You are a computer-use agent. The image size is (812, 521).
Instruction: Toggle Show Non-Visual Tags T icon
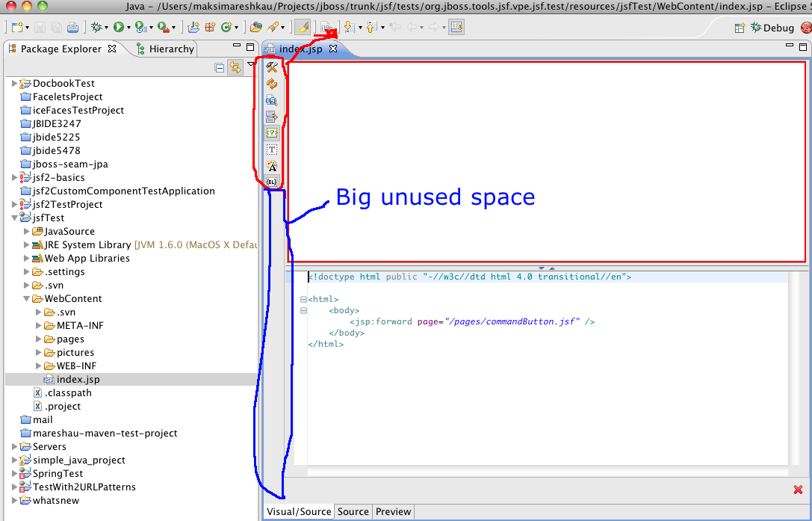(x=272, y=149)
